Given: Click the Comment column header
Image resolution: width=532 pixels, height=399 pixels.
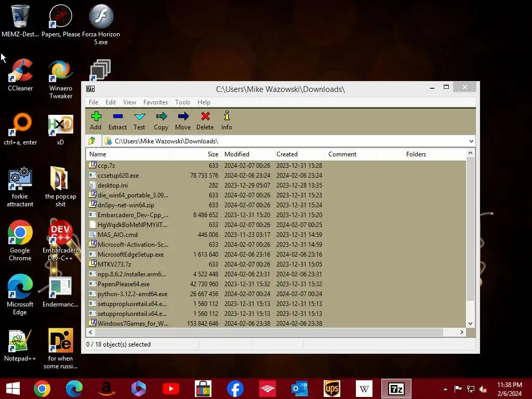Looking at the screenshot, I should (351, 154).
